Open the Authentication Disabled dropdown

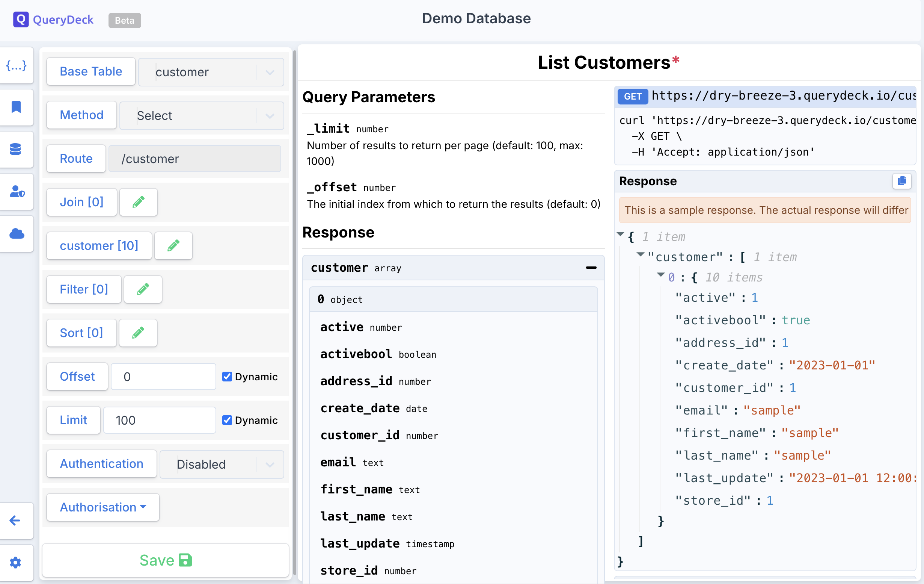pos(222,464)
